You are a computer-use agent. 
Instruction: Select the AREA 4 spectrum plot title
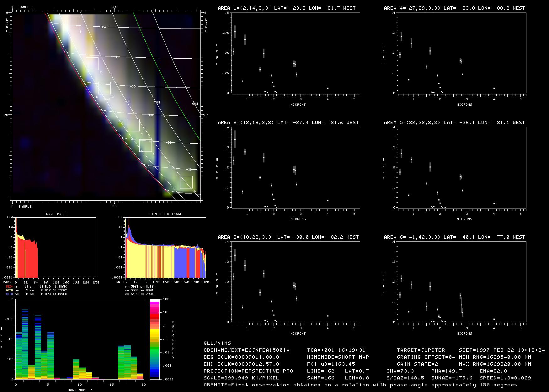coord(454,8)
